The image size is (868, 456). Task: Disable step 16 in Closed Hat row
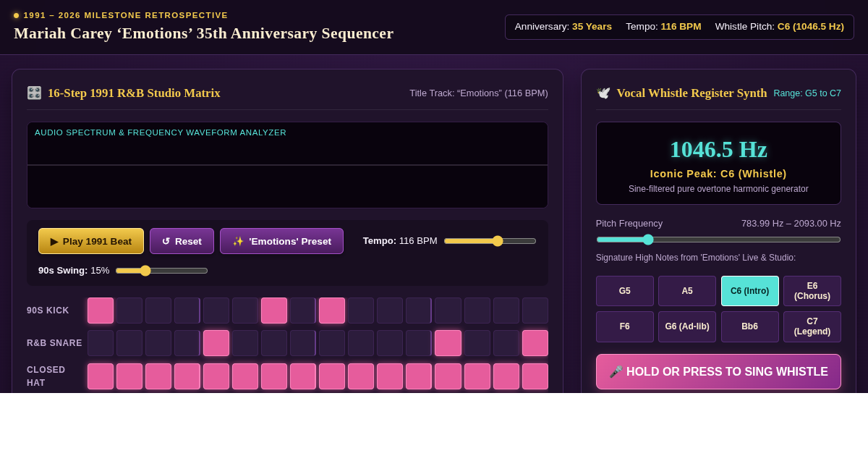[x=535, y=376]
